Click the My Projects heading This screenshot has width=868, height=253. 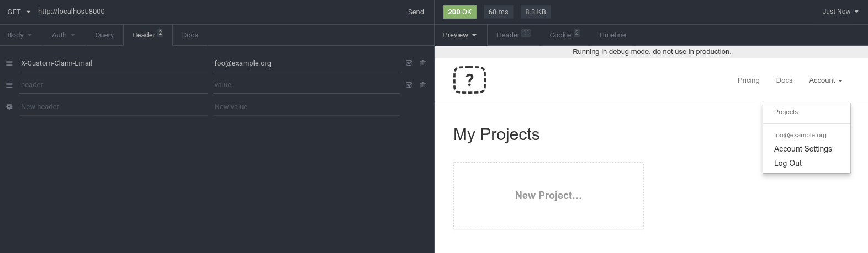(496, 134)
